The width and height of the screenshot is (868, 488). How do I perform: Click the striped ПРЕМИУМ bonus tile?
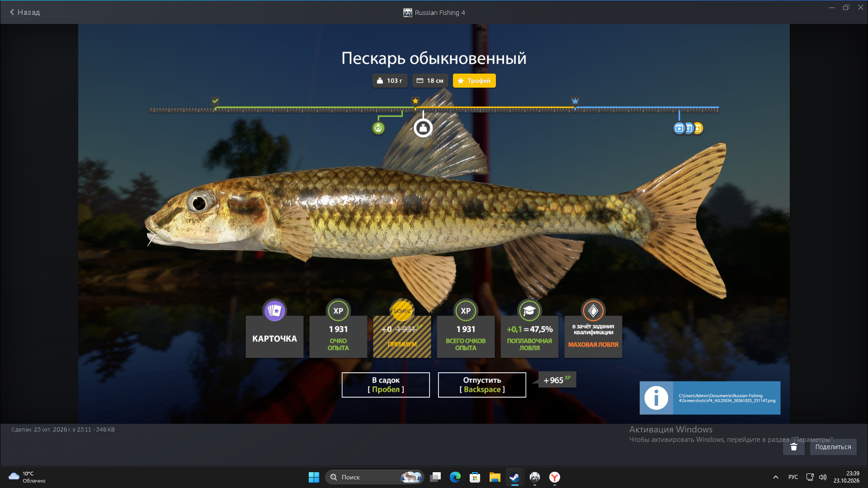coord(402,337)
